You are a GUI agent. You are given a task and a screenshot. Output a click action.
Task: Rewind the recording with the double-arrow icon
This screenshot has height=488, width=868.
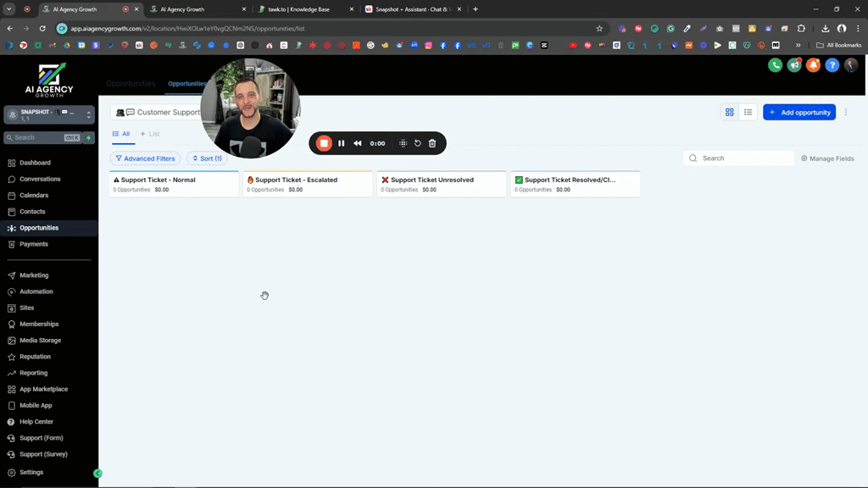pos(357,143)
